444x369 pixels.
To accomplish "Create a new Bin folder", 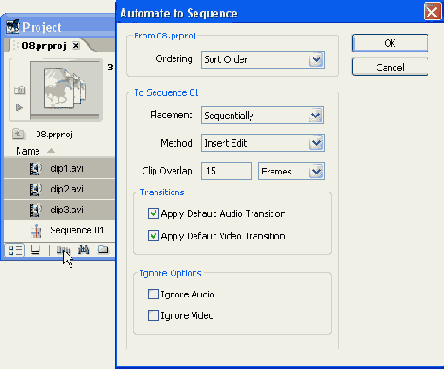I will (x=103, y=250).
